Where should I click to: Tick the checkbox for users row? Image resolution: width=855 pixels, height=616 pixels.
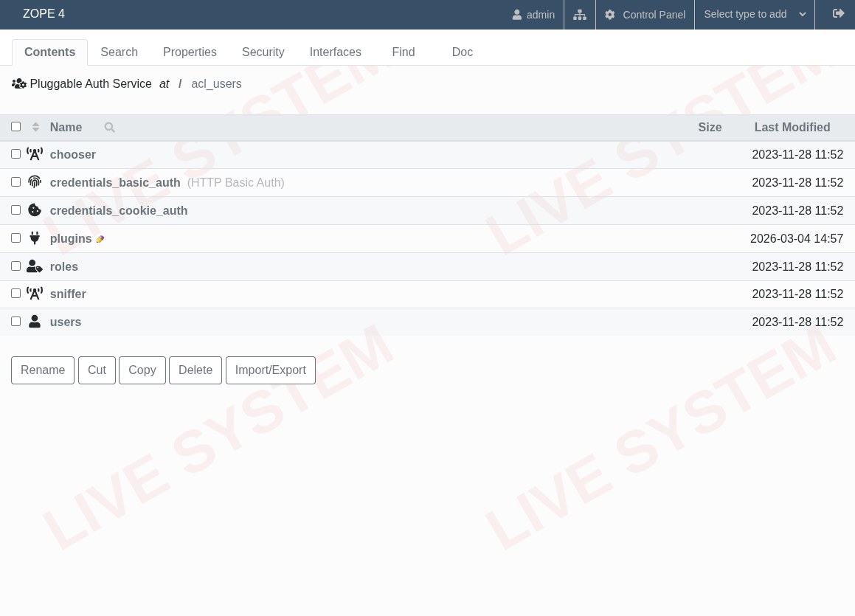coord(16,322)
